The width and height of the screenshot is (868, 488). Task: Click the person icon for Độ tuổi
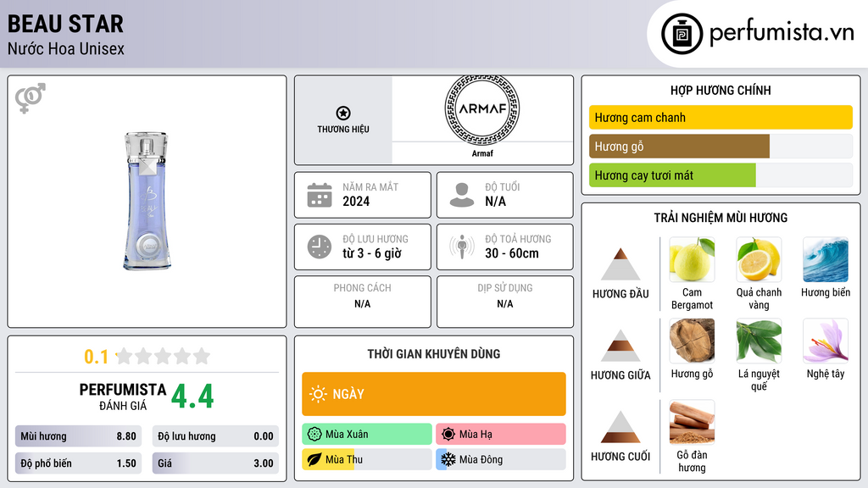pyautogui.click(x=462, y=195)
